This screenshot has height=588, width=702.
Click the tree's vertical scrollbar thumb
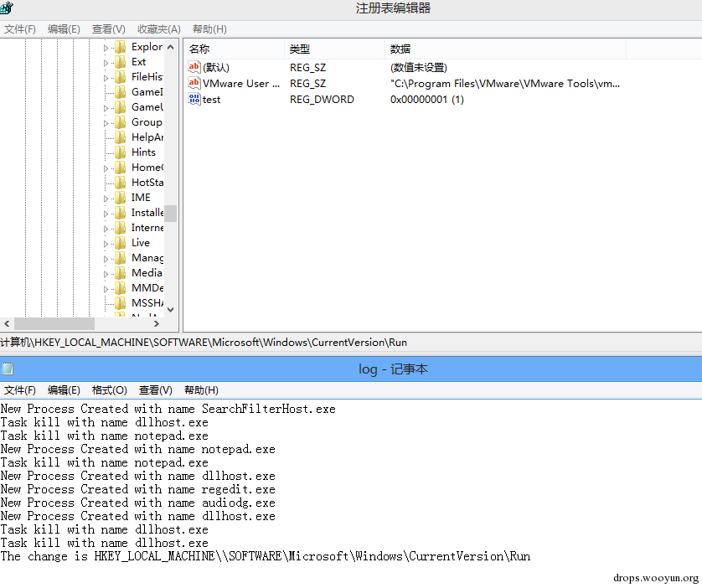[x=170, y=214]
